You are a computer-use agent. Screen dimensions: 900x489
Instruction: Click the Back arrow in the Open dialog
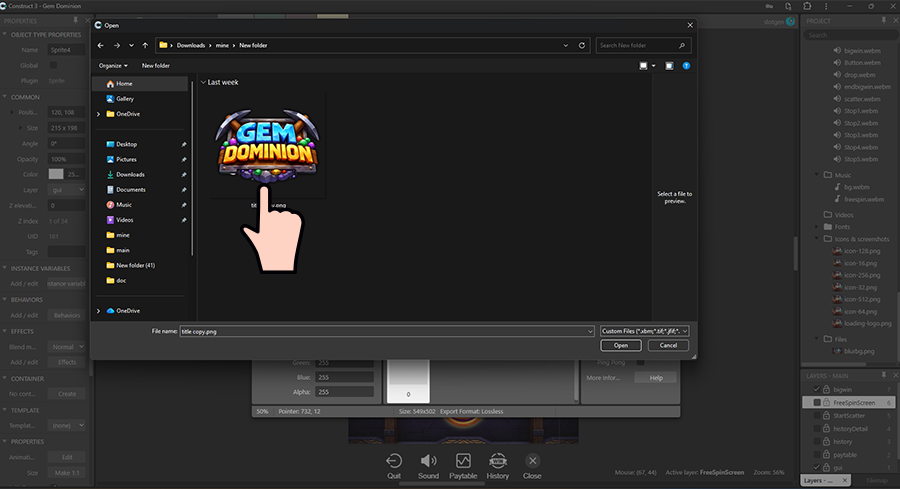point(100,46)
